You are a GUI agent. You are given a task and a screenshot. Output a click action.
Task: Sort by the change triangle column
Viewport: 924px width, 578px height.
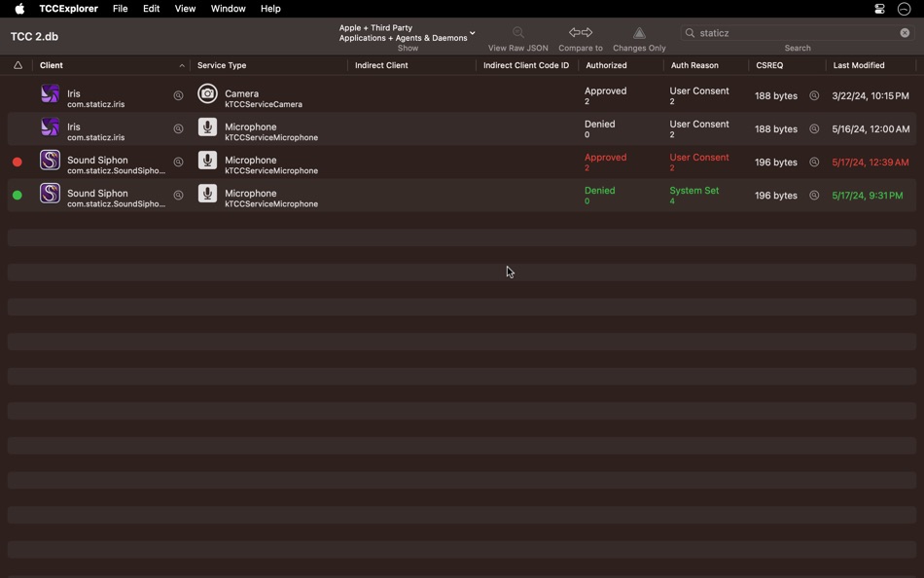click(x=18, y=65)
